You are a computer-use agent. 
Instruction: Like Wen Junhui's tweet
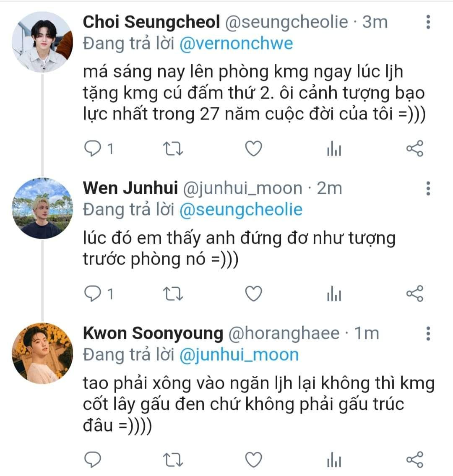coord(253,294)
